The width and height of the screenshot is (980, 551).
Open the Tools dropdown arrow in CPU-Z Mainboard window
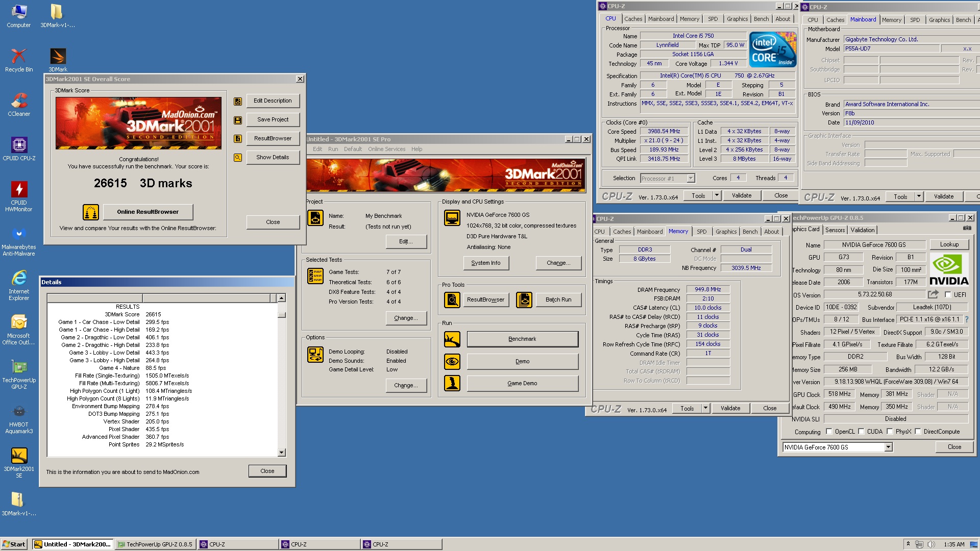pos(918,196)
